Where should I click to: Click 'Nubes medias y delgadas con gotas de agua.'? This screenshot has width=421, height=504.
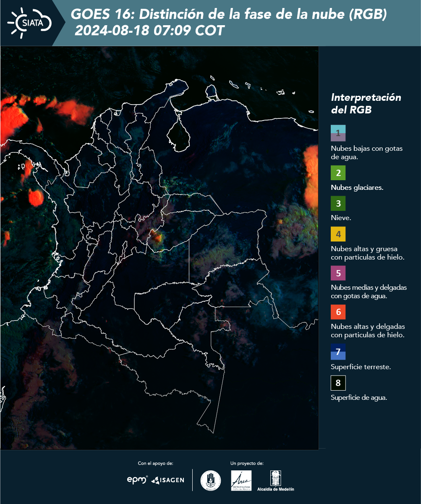369,292
